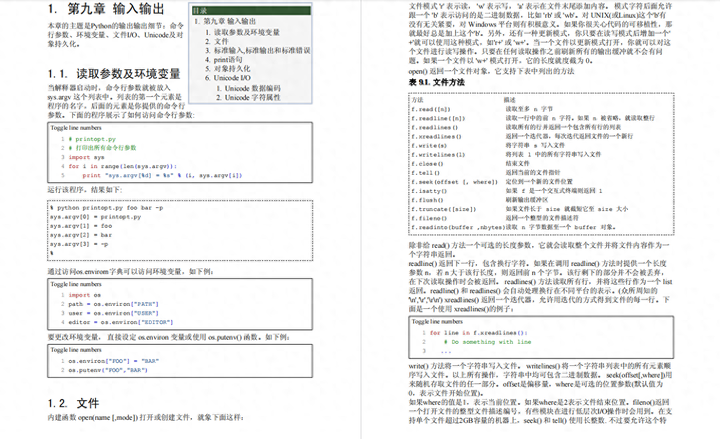Click the 'import sys' code line
This screenshot has width=720, height=439.
pyautogui.click(x=86, y=157)
